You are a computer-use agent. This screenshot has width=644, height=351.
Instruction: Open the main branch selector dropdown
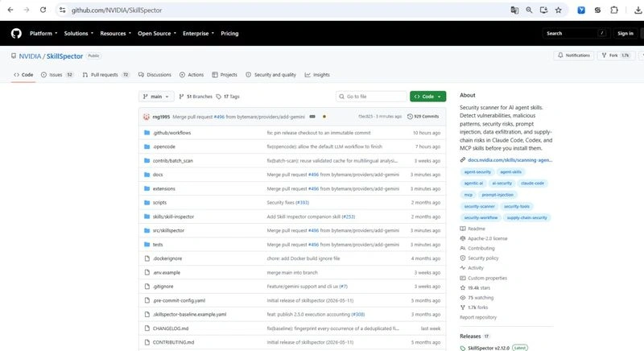tap(156, 97)
